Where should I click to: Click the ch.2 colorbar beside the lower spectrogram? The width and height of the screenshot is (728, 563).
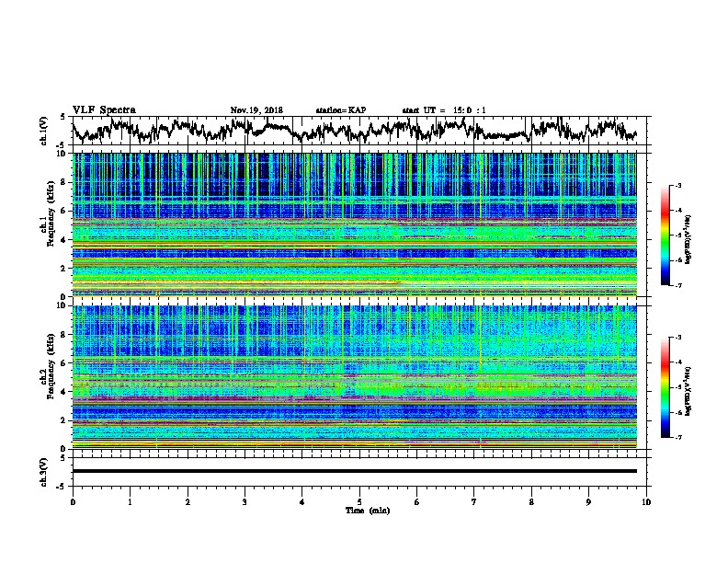665,387
